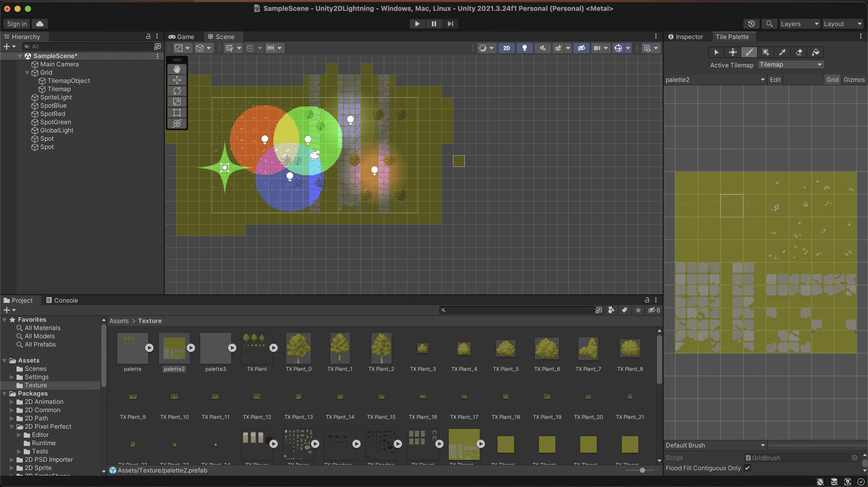Search by Type in Project toolbar

611,310
